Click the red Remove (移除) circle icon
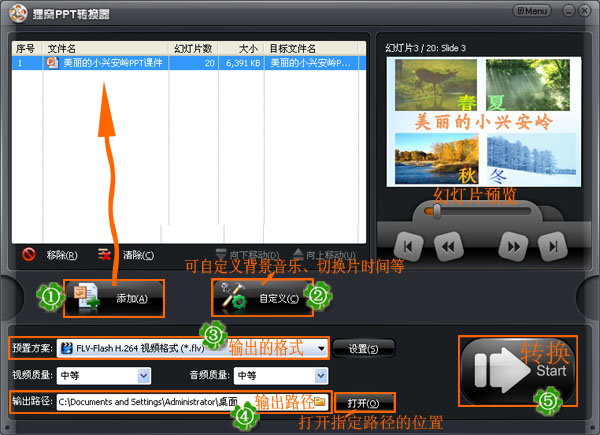Image resolution: width=600 pixels, height=435 pixels. 29,254
